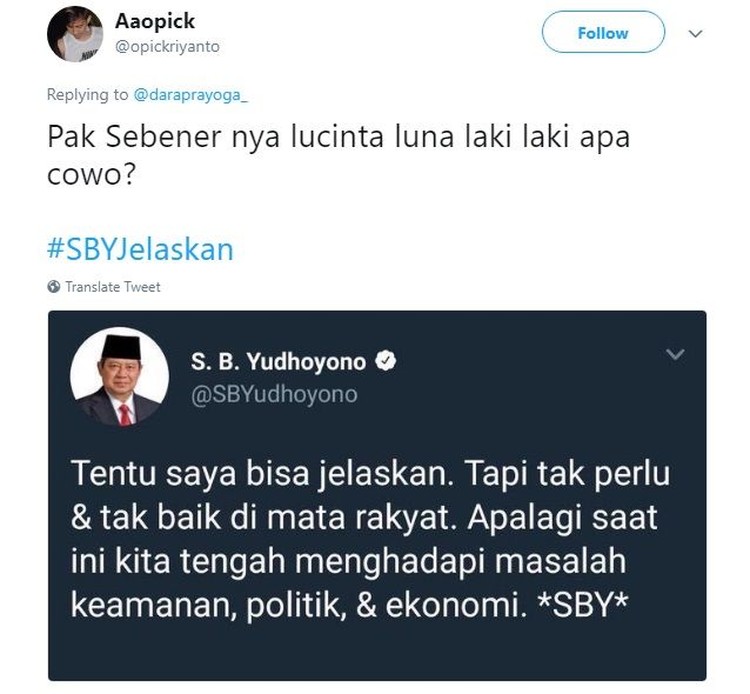Open the tweet options chevron beside Follow
The image size is (750, 694).
[x=695, y=33]
